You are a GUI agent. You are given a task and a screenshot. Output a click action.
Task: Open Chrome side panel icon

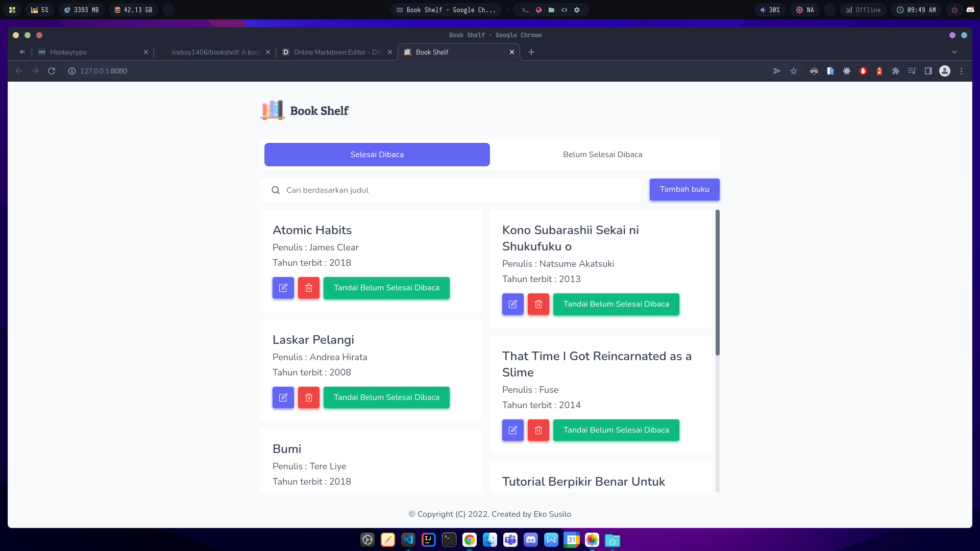click(928, 71)
